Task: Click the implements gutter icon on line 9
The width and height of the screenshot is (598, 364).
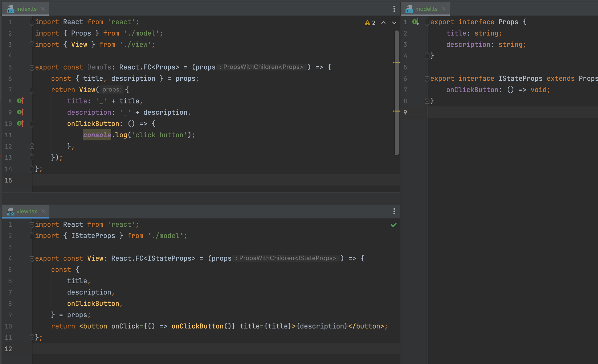Action: [20, 112]
